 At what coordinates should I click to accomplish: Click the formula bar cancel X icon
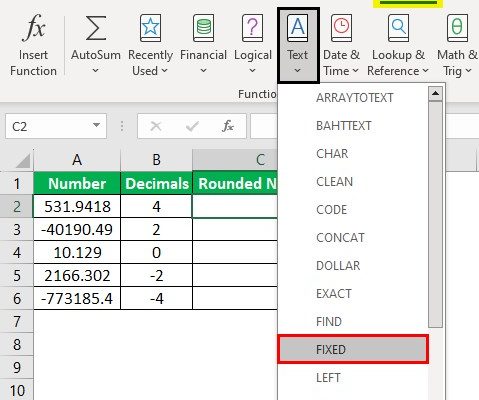pyautogui.click(x=156, y=126)
